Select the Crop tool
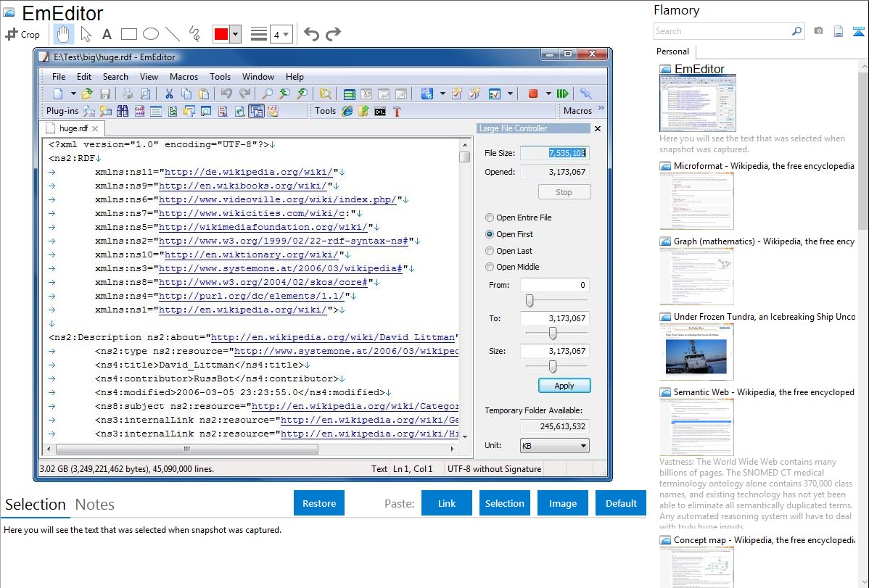The height and width of the screenshot is (588, 869). point(22,34)
